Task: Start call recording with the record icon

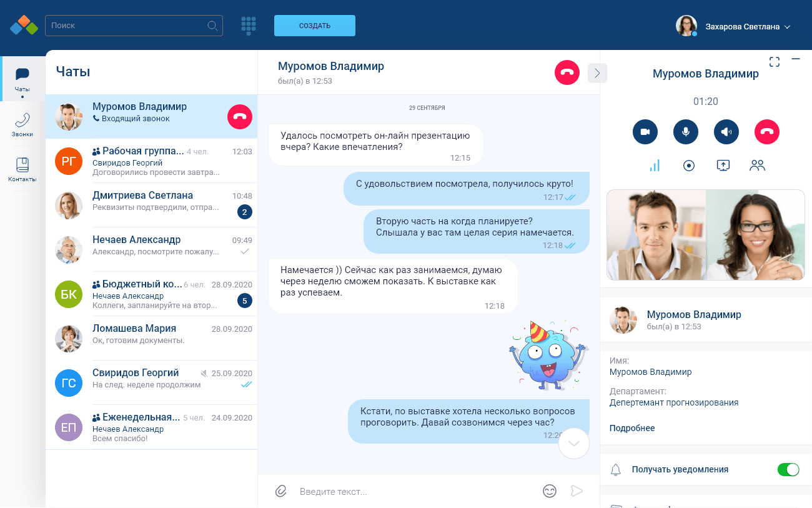Action: coord(688,166)
